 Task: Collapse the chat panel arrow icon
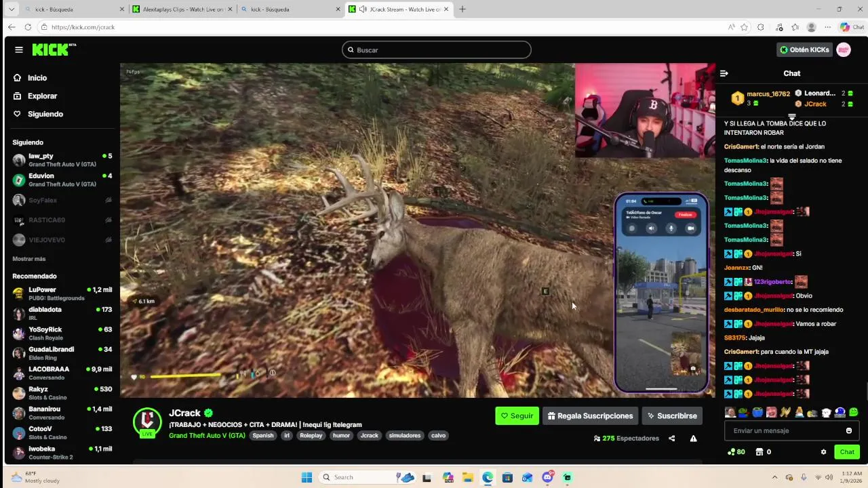[x=724, y=73]
